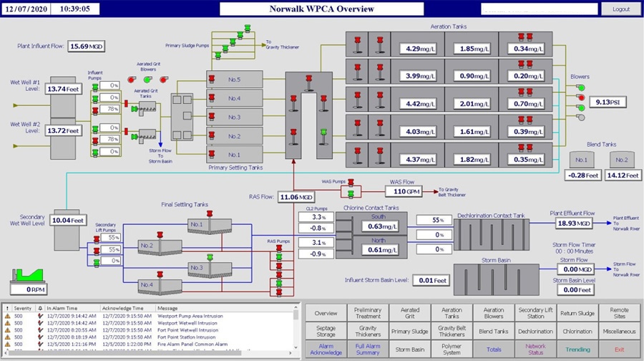Sort alarms by In Alarm Time header
644x361 pixels.
click(72, 308)
